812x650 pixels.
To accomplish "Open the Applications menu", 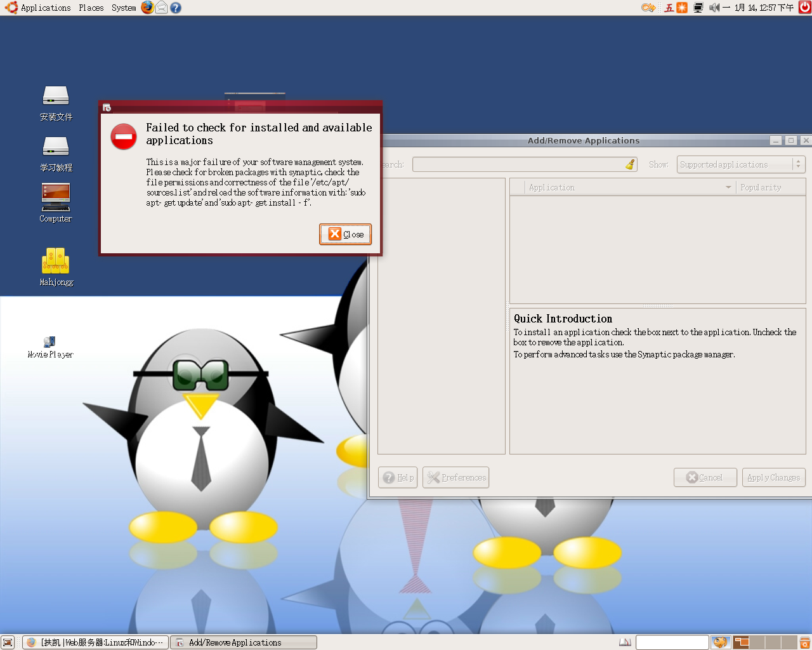I will tap(46, 8).
